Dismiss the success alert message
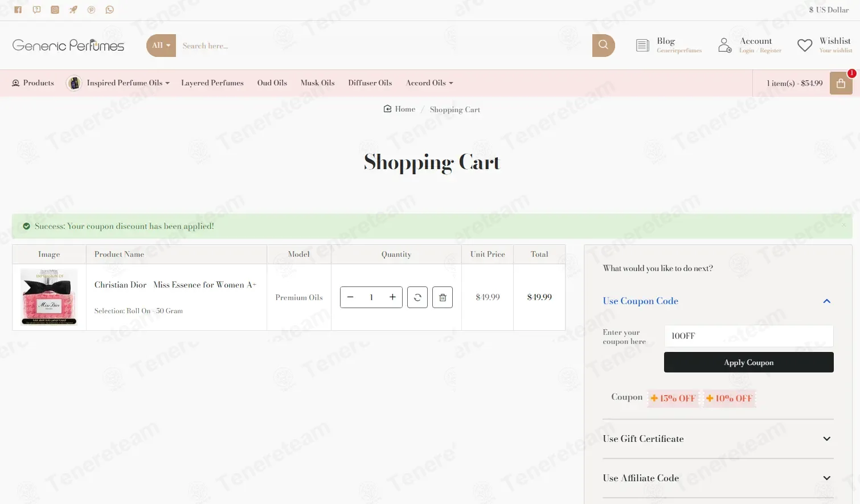The image size is (860, 504). (x=843, y=226)
